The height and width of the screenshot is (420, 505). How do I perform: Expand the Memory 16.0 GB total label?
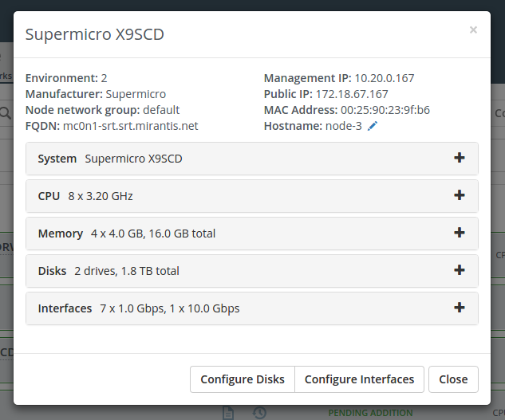126,234
